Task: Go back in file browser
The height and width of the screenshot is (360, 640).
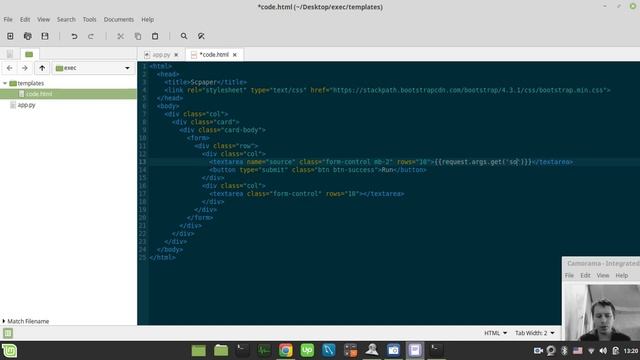Action: [x=9, y=68]
